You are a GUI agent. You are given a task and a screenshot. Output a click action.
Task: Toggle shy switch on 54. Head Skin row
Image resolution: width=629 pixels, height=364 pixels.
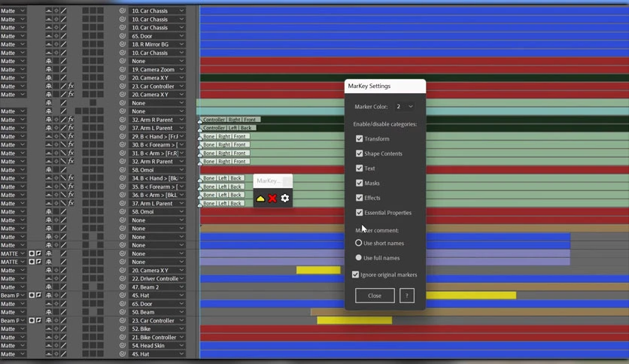(x=49, y=345)
